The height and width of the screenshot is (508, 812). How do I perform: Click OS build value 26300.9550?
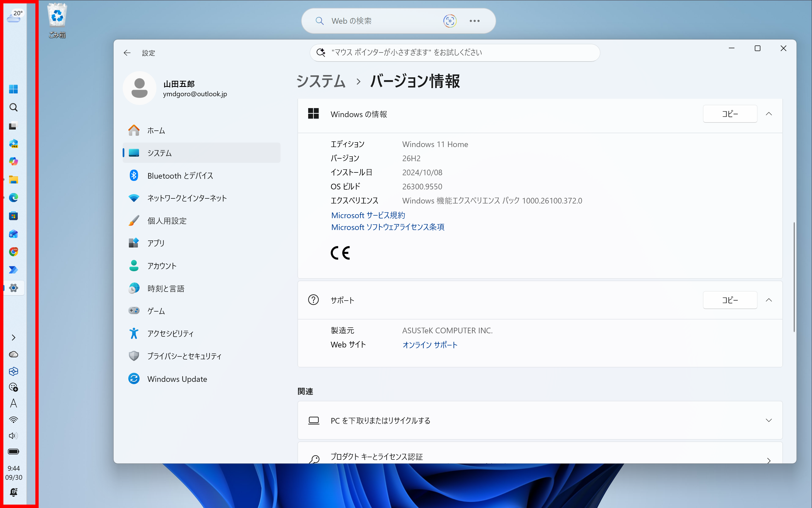[x=422, y=187]
